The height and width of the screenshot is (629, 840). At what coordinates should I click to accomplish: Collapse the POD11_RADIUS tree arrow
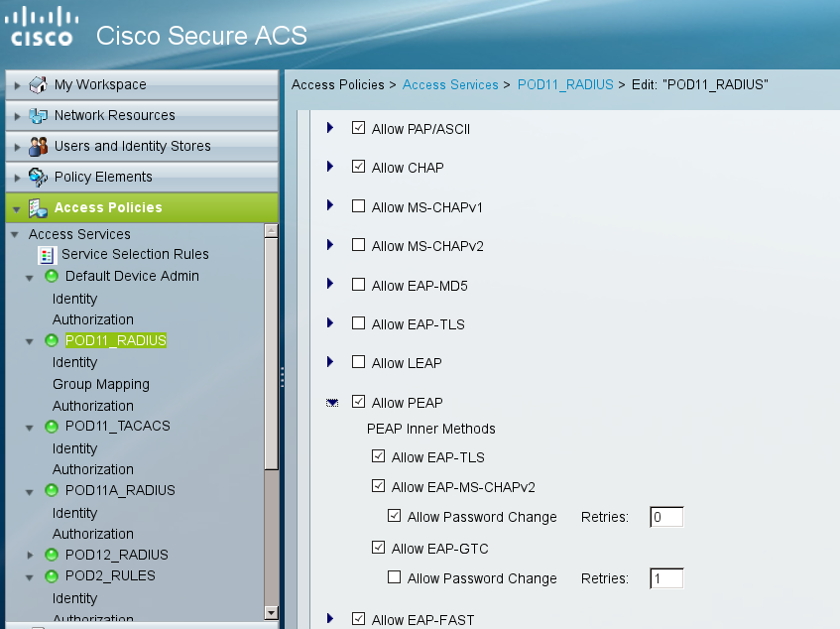coord(30,342)
